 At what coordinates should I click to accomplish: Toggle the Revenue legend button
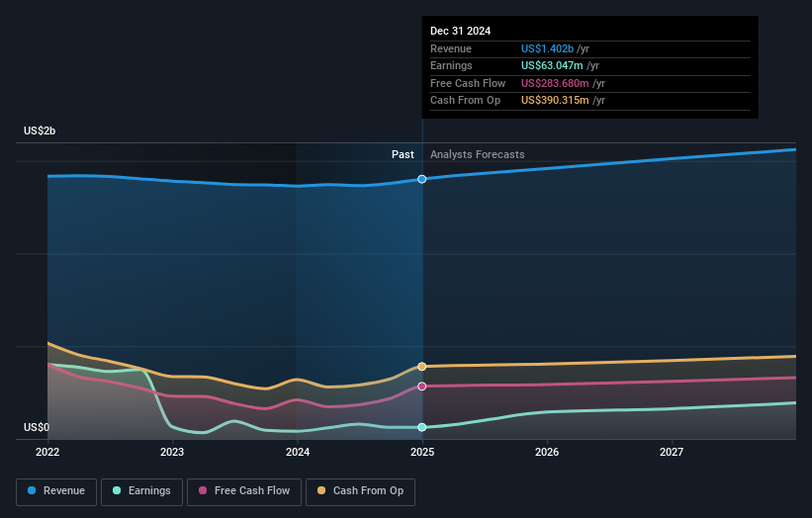(56, 491)
